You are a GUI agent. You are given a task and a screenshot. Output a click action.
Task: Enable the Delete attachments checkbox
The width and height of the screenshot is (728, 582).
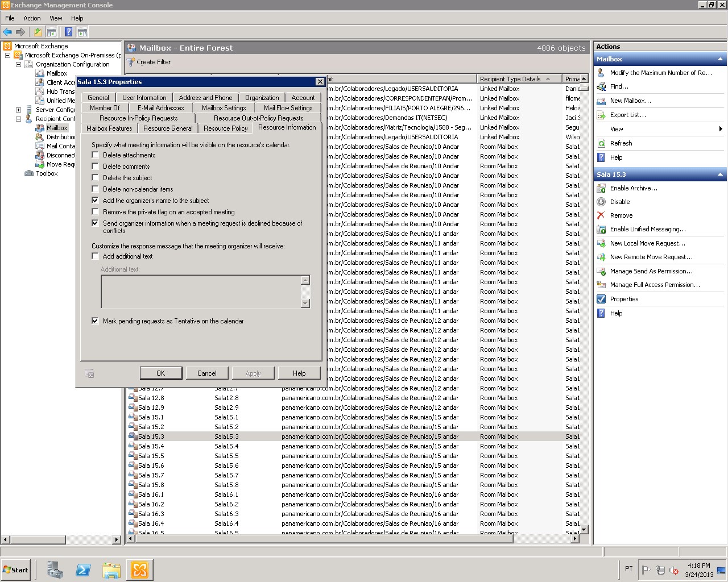click(x=96, y=155)
